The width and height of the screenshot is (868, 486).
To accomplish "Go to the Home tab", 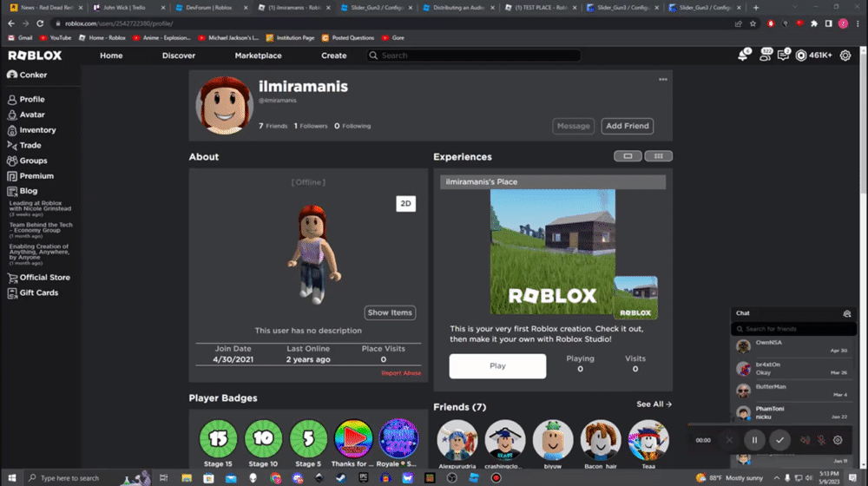I will point(111,56).
